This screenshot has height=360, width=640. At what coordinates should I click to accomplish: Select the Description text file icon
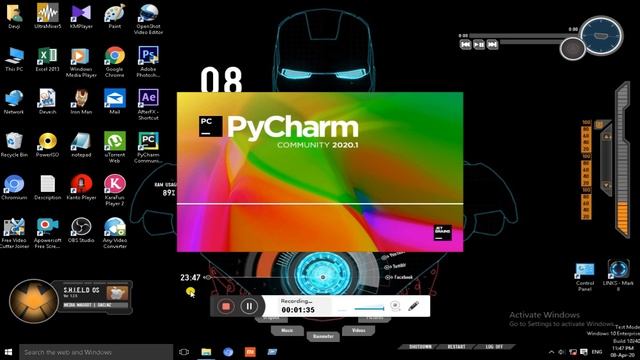(48, 188)
